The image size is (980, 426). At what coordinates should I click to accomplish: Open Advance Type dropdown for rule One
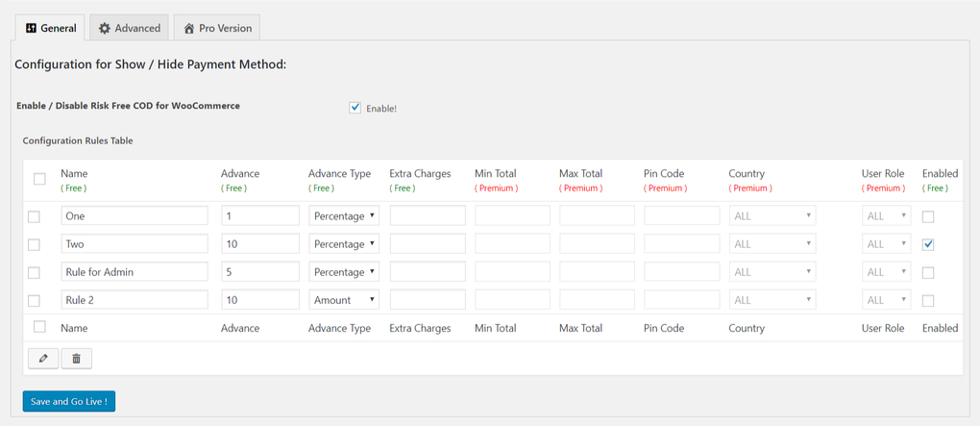[x=344, y=216]
